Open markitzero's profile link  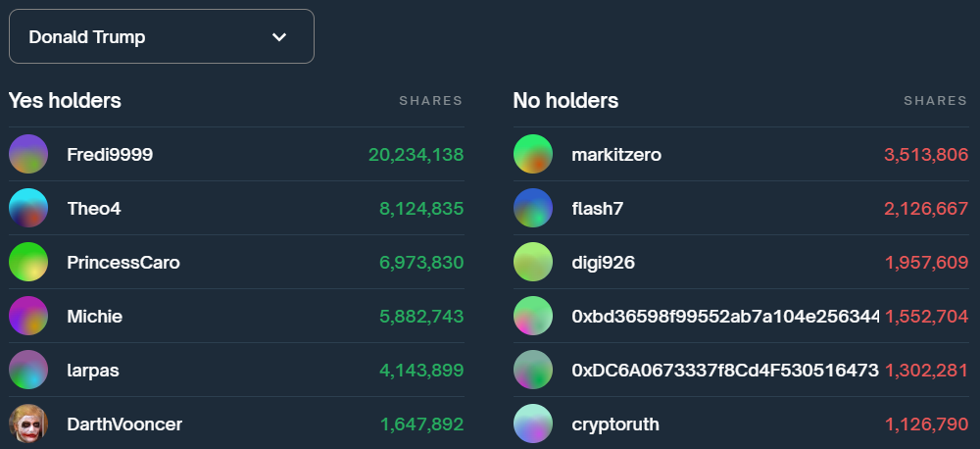(x=616, y=154)
